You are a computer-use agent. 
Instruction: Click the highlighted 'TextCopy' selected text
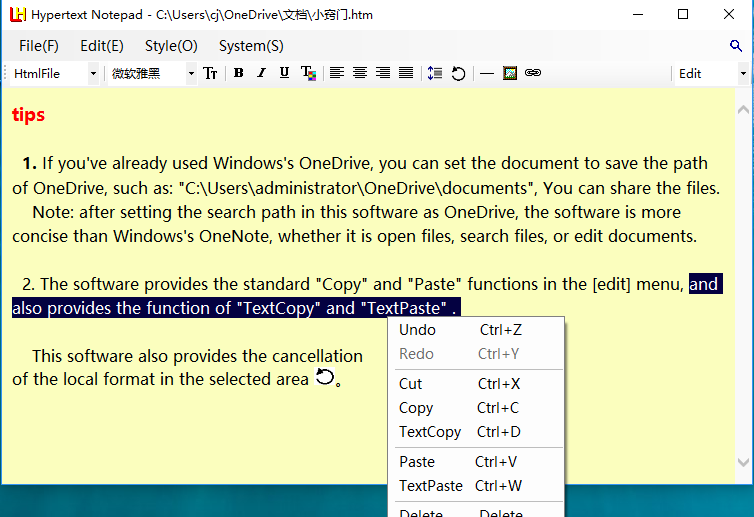pos(278,308)
